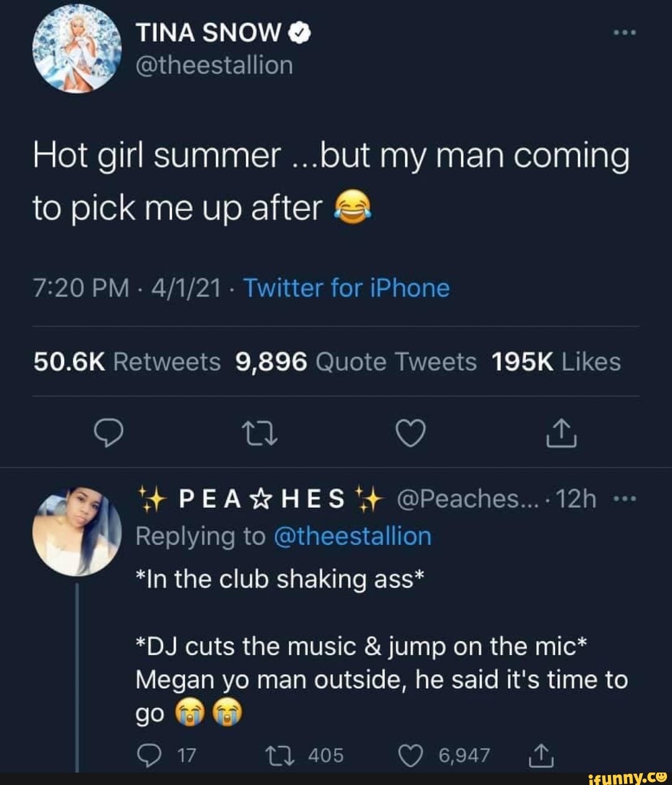
Task: Open TINA SNOW profile picture
Action: (x=76, y=48)
